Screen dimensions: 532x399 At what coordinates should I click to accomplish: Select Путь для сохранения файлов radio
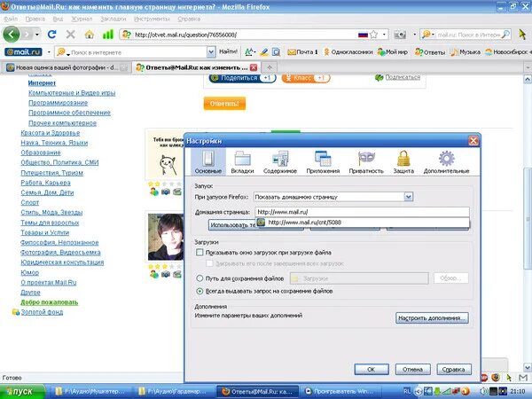(x=199, y=278)
